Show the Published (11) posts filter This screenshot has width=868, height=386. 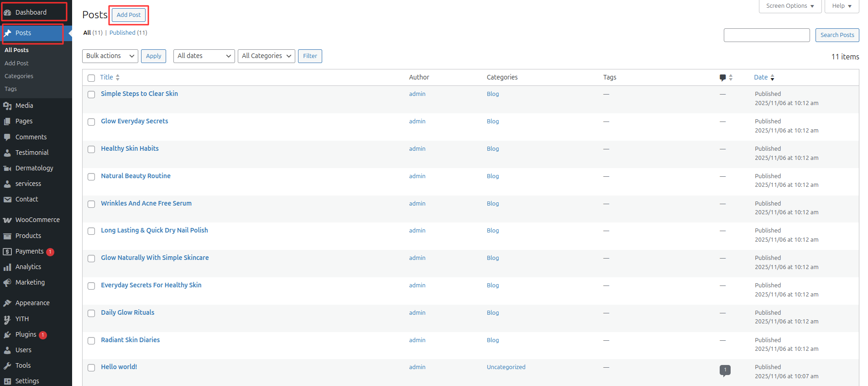[x=128, y=32]
